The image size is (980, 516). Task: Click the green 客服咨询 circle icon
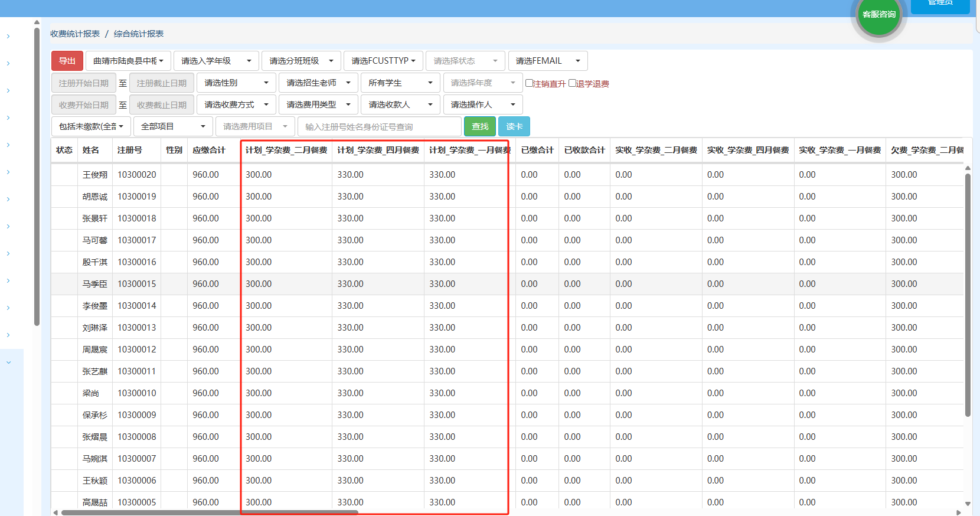pos(878,15)
